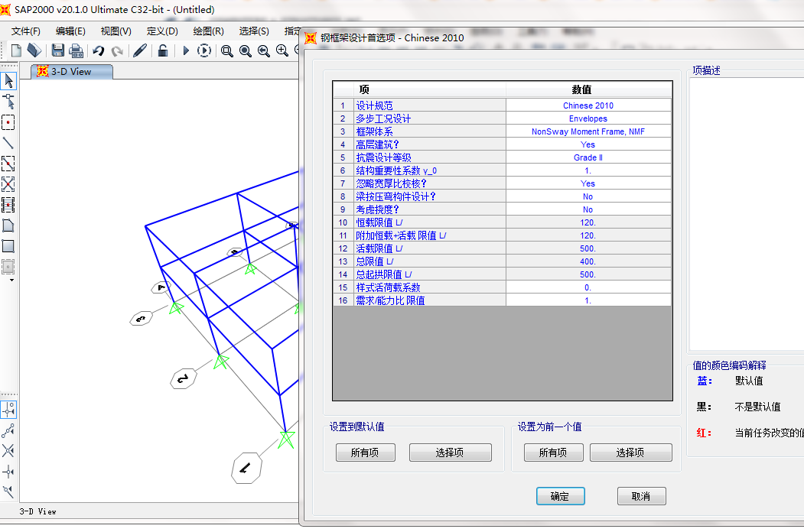Open the 定义(D) menu
The height and width of the screenshot is (532, 804).
pyautogui.click(x=162, y=31)
